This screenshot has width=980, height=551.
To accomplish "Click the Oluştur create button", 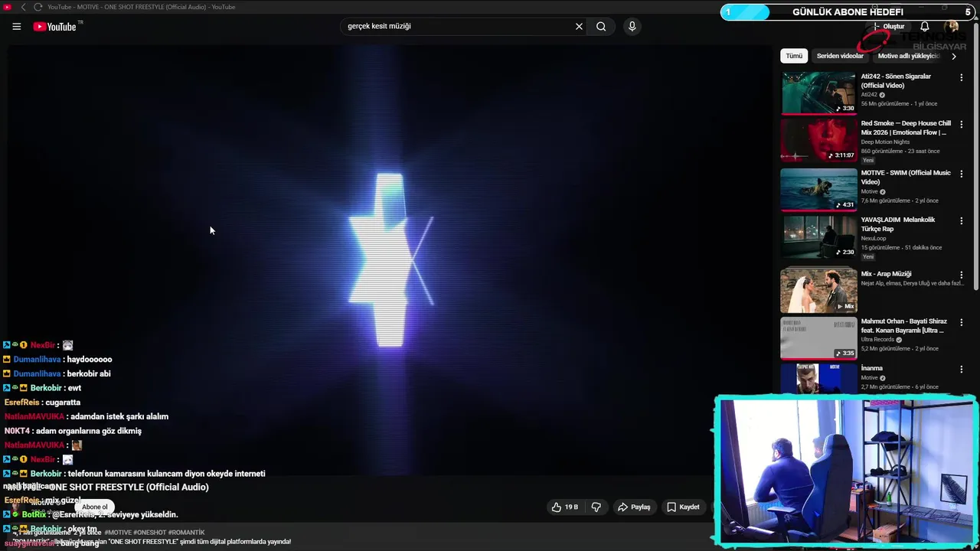I will (x=888, y=27).
